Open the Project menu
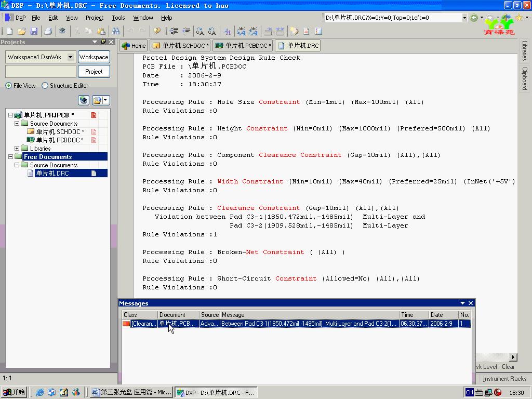This screenshot has height=399, width=532. [95, 18]
